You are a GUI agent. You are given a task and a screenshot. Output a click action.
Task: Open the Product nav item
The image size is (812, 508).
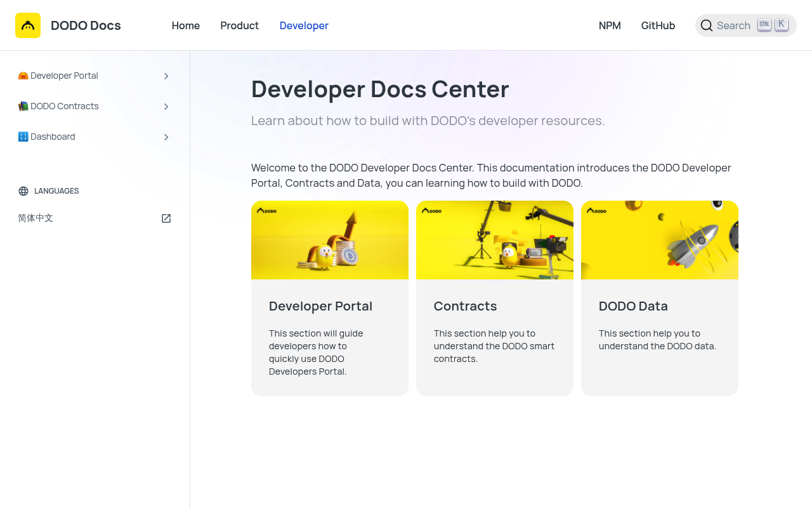point(240,25)
